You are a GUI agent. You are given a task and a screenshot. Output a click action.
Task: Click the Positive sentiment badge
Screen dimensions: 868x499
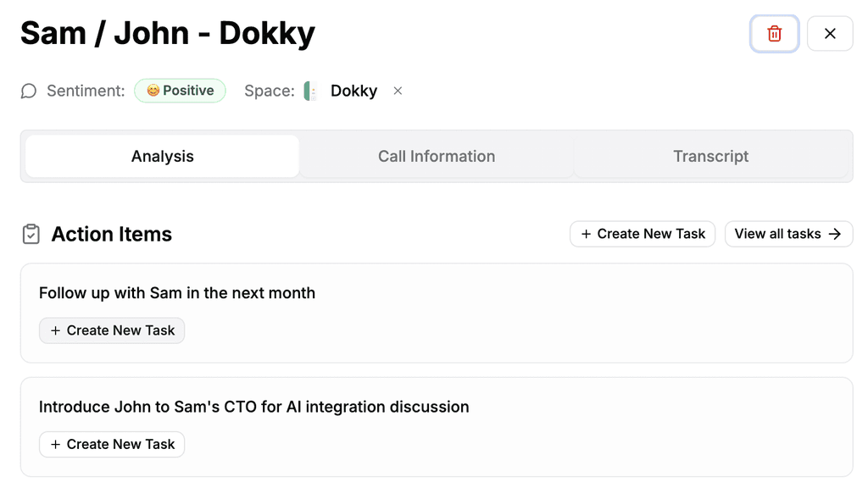[x=180, y=91]
